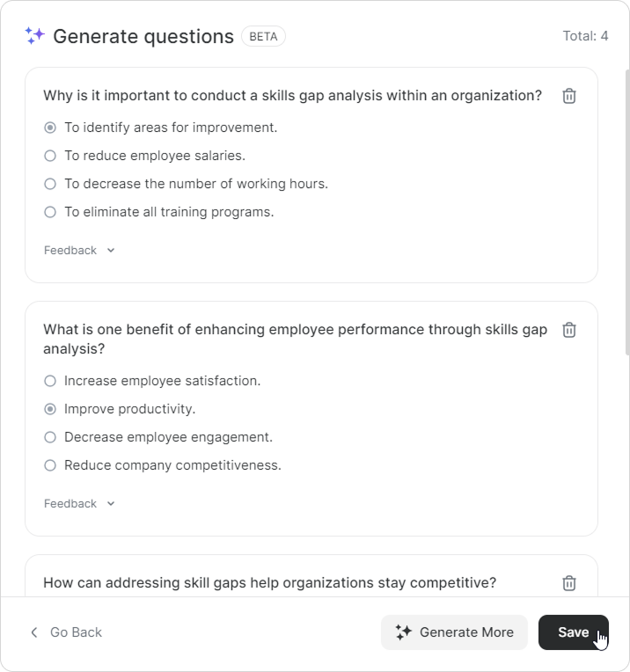Pick 'To eliminate all training programs' option
Viewport: 630px width, 672px height.
click(x=50, y=212)
